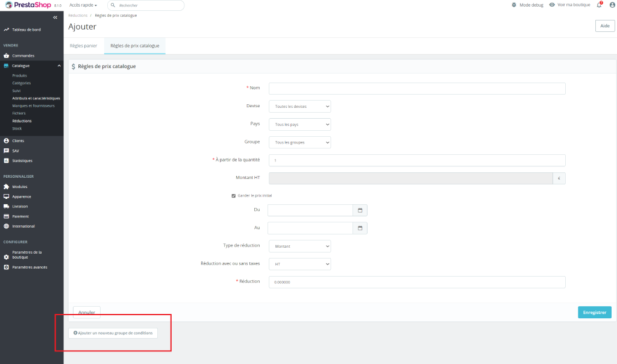This screenshot has height=364, width=617.
Task: Open the user profile avatar icon
Action: click(612, 5)
